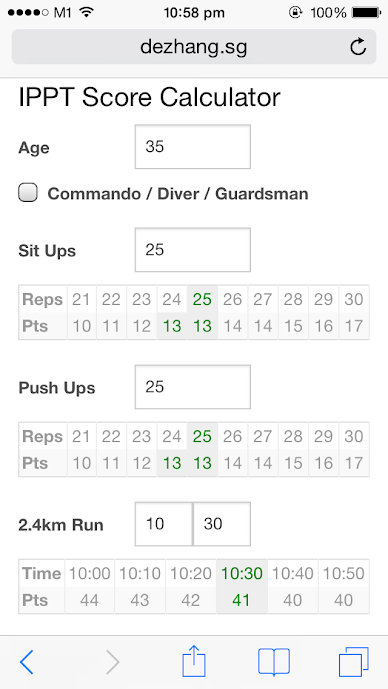Image resolution: width=388 pixels, height=689 pixels.
Task: Choose 30 reps in Sit Ups table
Action: (x=354, y=299)
